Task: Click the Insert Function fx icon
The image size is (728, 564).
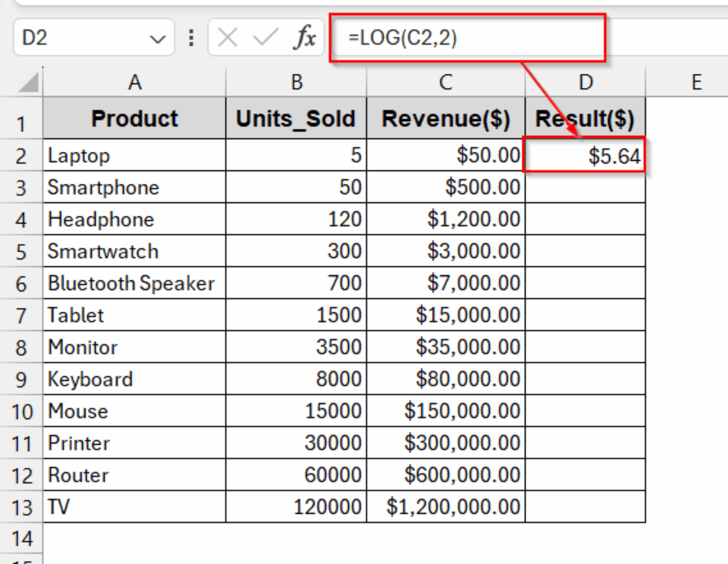Action: coord(306,38)
